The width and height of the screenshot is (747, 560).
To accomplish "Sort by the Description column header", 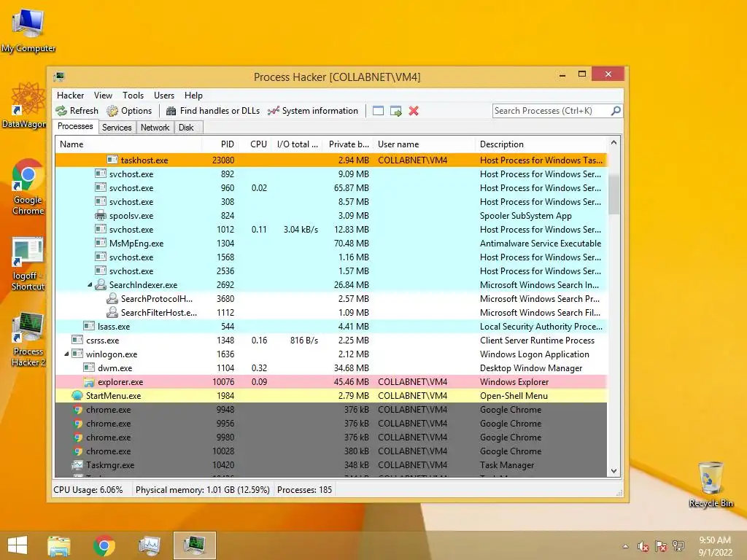I will coord(541,144).
